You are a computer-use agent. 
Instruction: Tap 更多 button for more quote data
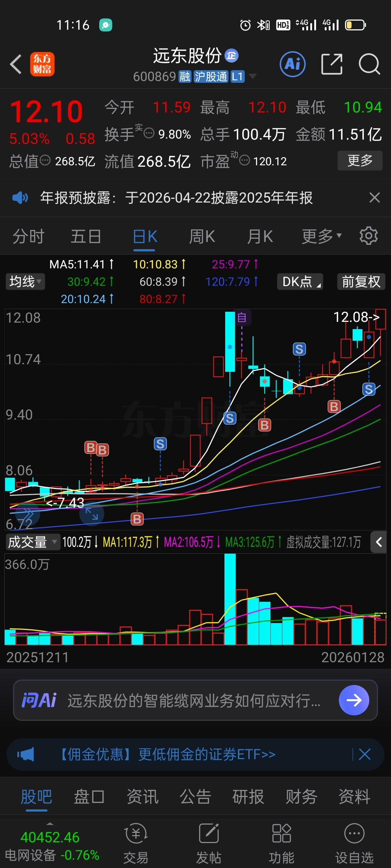click(360, 160)
